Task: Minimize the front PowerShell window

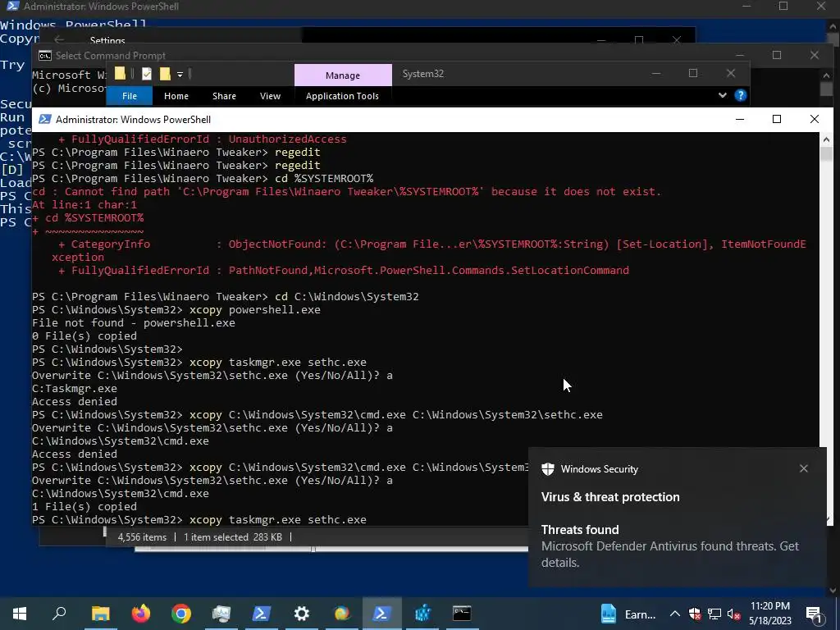Action: 740,119
